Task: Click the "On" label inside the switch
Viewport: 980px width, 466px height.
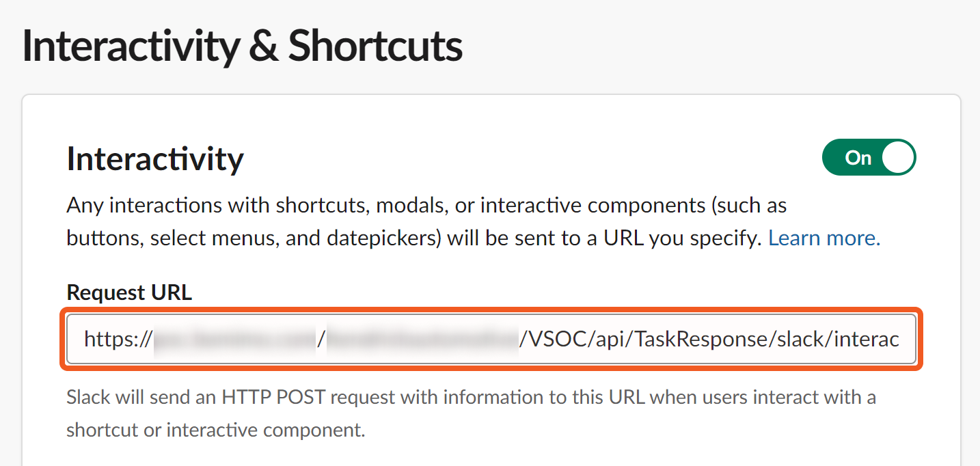Action: click(858, 158)
